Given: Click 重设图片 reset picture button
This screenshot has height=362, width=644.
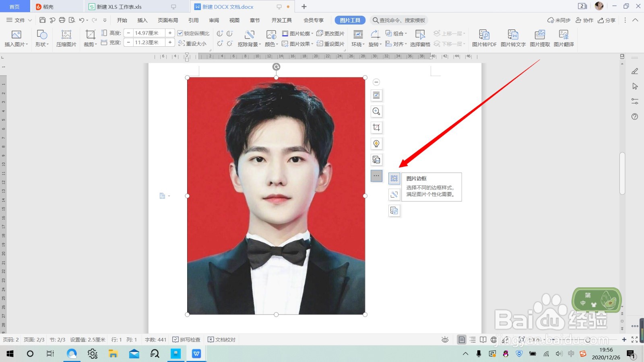Looking at the screenshot, I should click(330, 44).
